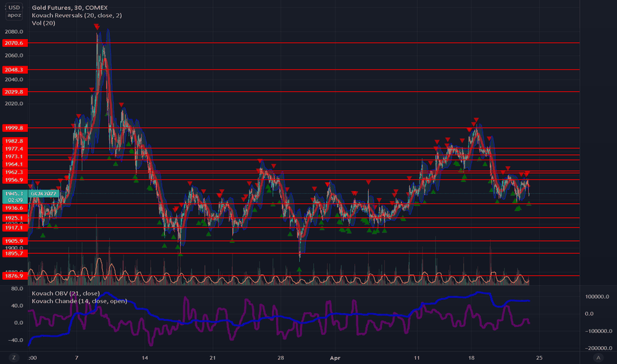Click the 1982.8 price level label
617x364 pixels.
pos(14,141)
